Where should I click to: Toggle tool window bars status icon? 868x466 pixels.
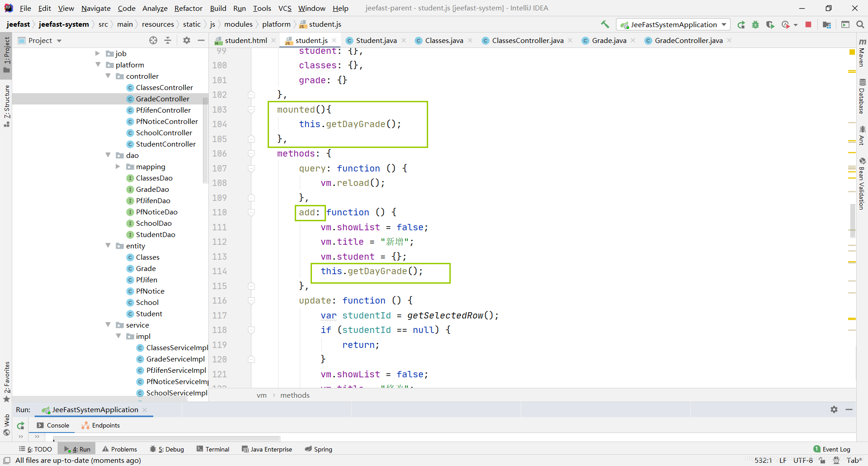click(x=7, y=461)
